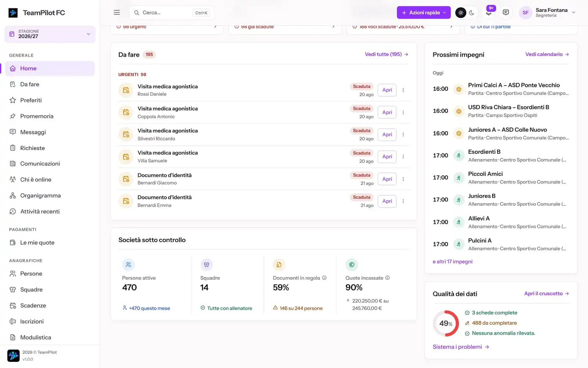Open Juniores B training event
This screenshot has height=368, width=588.
click(x=501, y=200)
